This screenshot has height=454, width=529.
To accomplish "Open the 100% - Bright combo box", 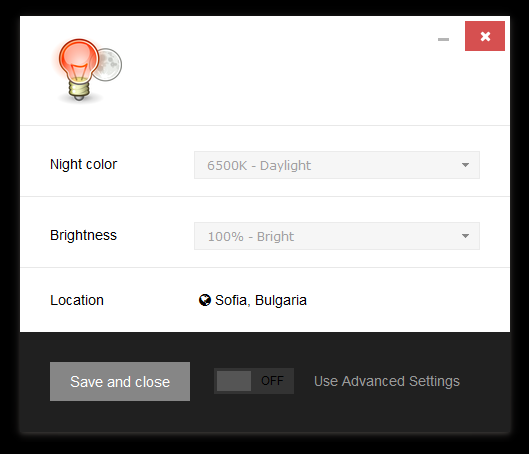I will (337, 236).
